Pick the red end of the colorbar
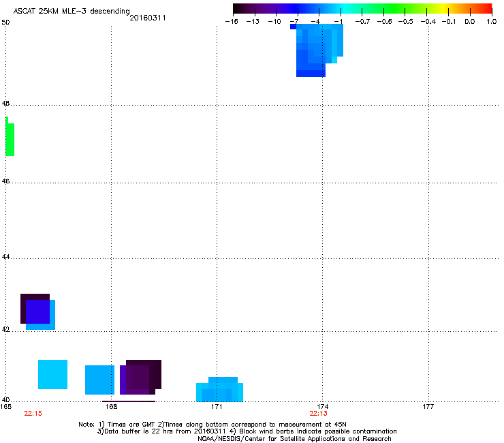 [x=487, y=9]
